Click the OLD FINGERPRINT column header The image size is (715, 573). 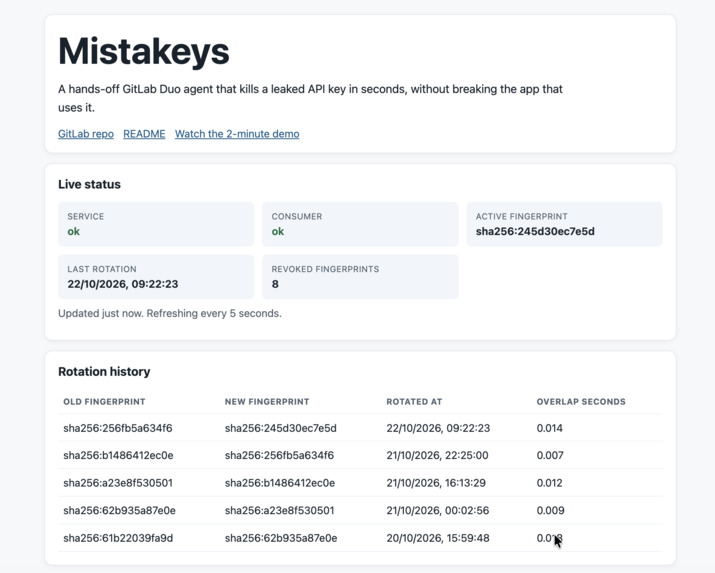point(104,402)
